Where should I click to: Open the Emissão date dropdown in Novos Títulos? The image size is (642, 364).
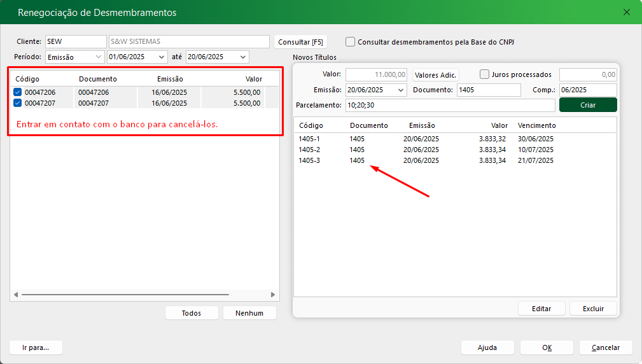pos(401,90)
